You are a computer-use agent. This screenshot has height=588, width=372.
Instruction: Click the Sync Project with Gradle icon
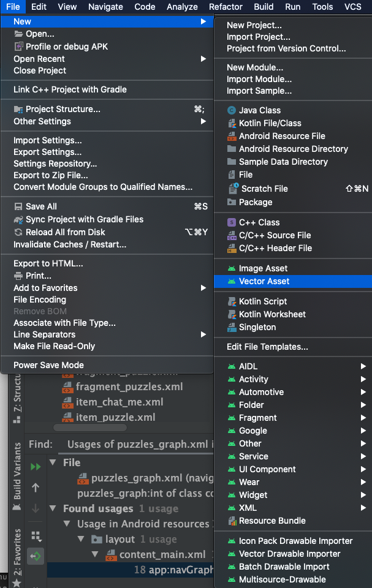point(19,219)
